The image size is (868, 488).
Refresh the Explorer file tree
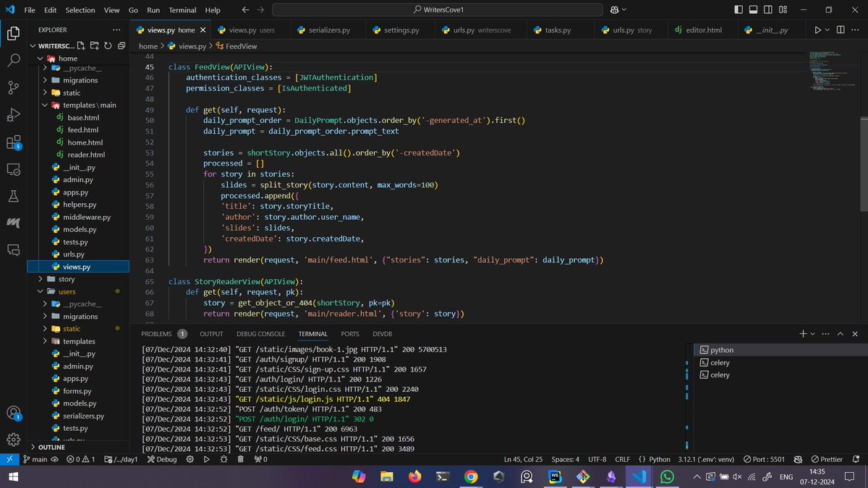pos(107,46)
